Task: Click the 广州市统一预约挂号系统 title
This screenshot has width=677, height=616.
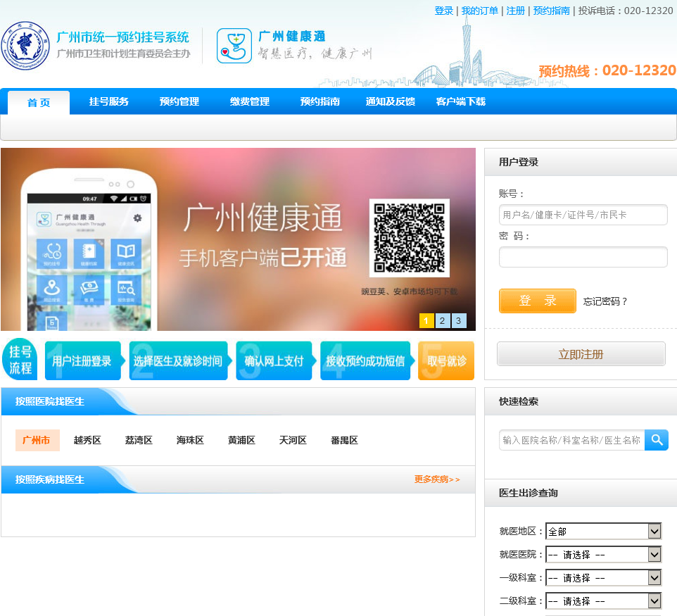Action: click(x=122, y=37)
